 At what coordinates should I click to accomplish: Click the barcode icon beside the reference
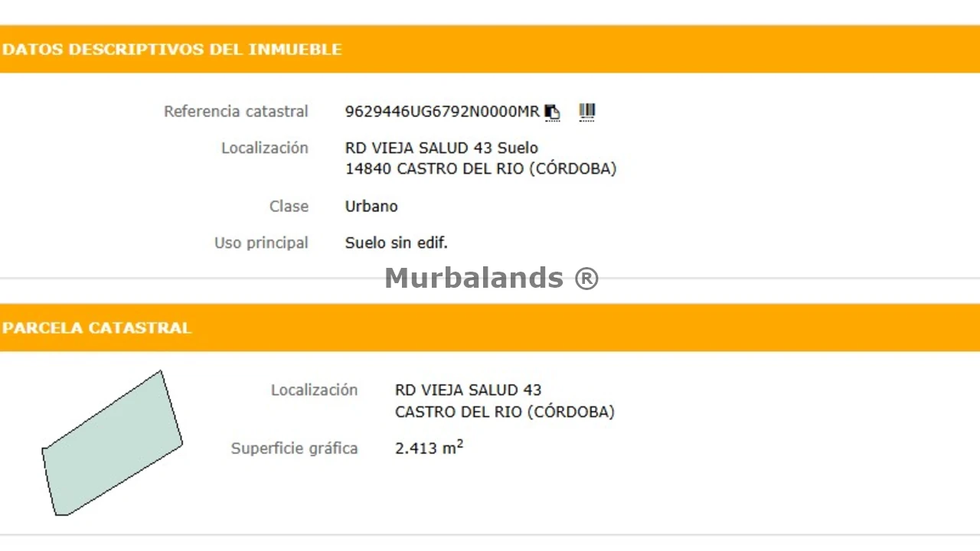click(586, 112)
